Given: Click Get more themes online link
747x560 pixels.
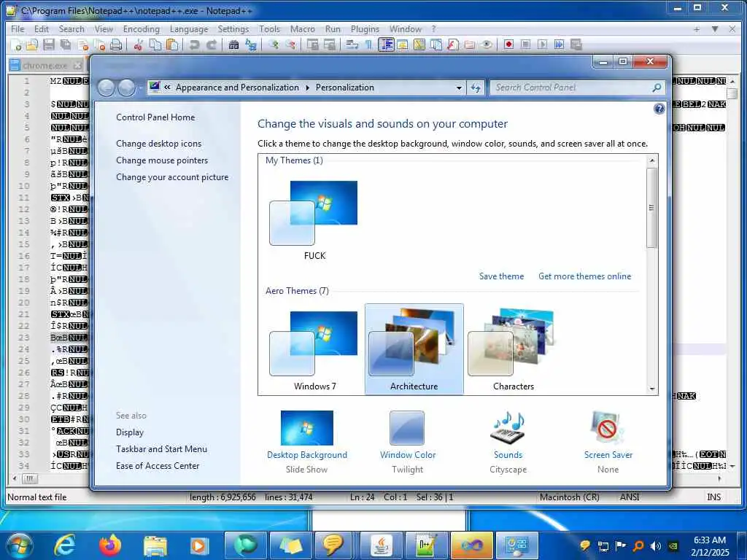Looking at the screenshot, I should coord(584,276).
